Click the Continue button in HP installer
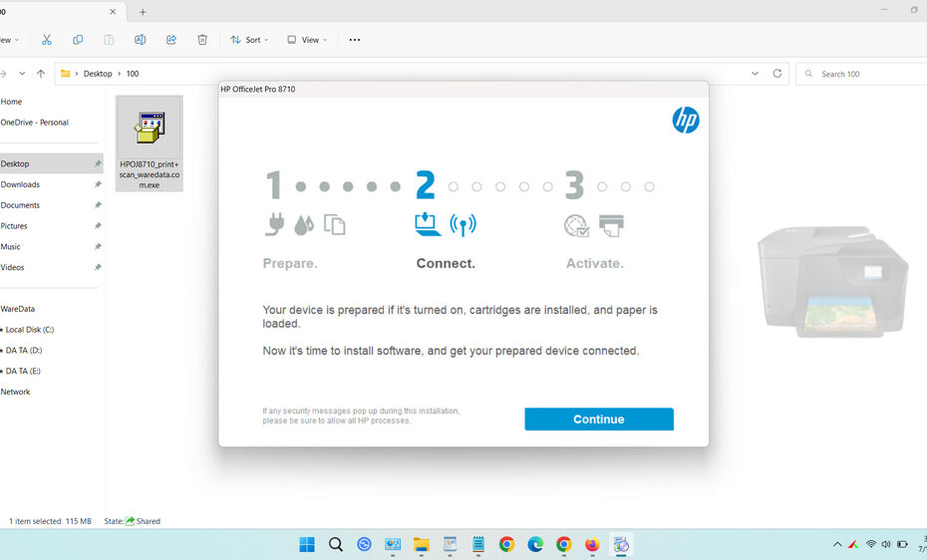This screenshot has width=927, height=560. pyautogui.click(x=599, y=419)
